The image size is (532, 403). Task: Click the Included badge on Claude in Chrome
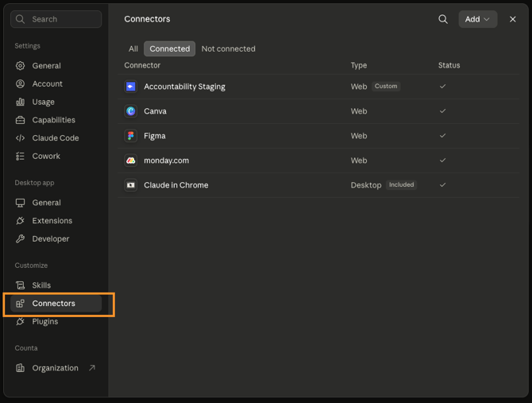401,184
